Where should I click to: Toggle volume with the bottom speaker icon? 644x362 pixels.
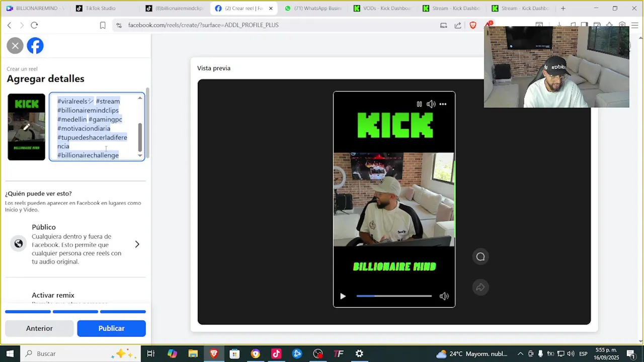tap(444, 296)
